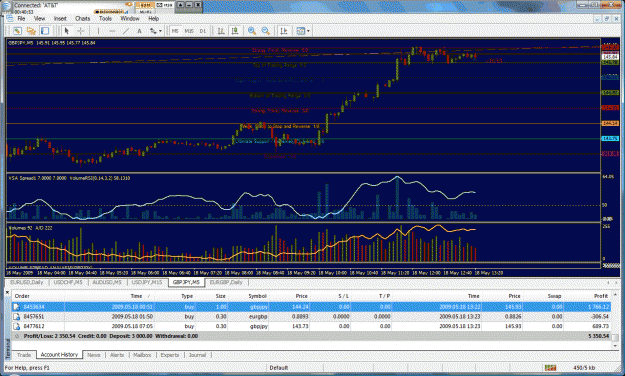Screen dimensions: 625x376
Task: Open the Alerts terminal tab
Action: click(x=117, y=355)
